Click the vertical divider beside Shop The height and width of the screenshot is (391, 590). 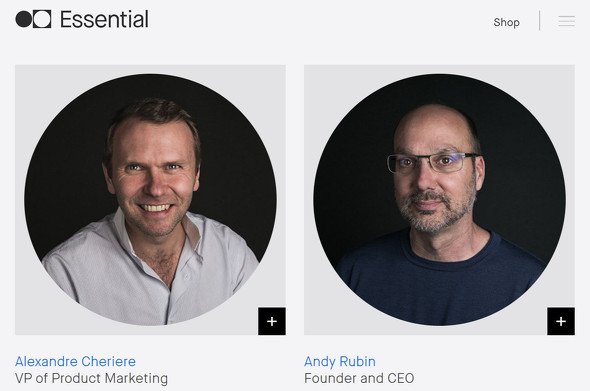tap(540, 20)
